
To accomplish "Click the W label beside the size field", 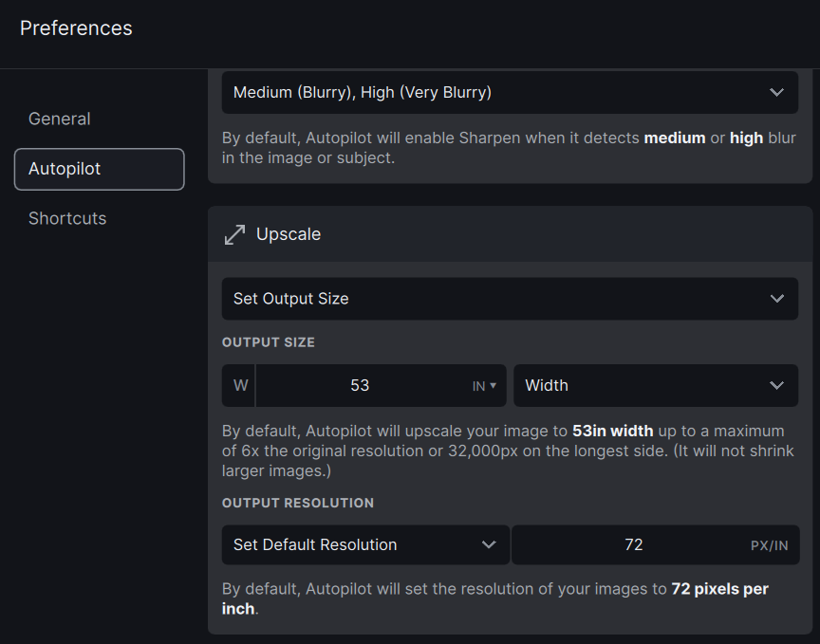I will pos(239,385).
